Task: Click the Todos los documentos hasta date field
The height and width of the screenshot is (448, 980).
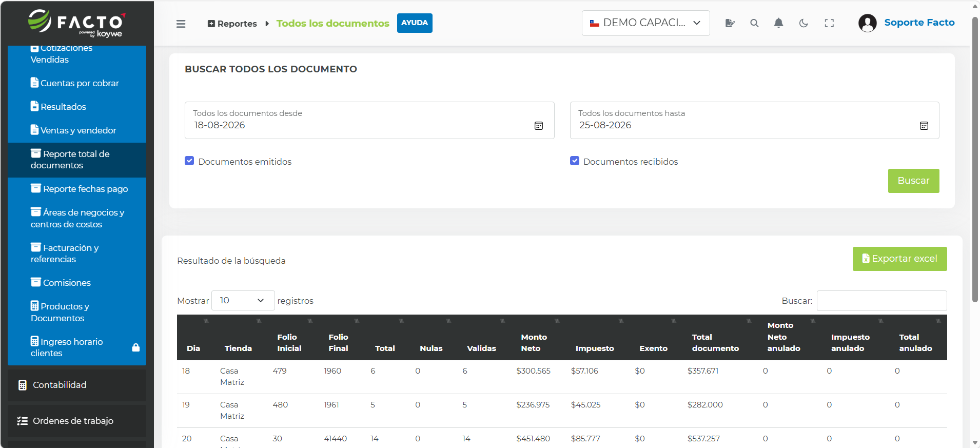Action: 754,120
